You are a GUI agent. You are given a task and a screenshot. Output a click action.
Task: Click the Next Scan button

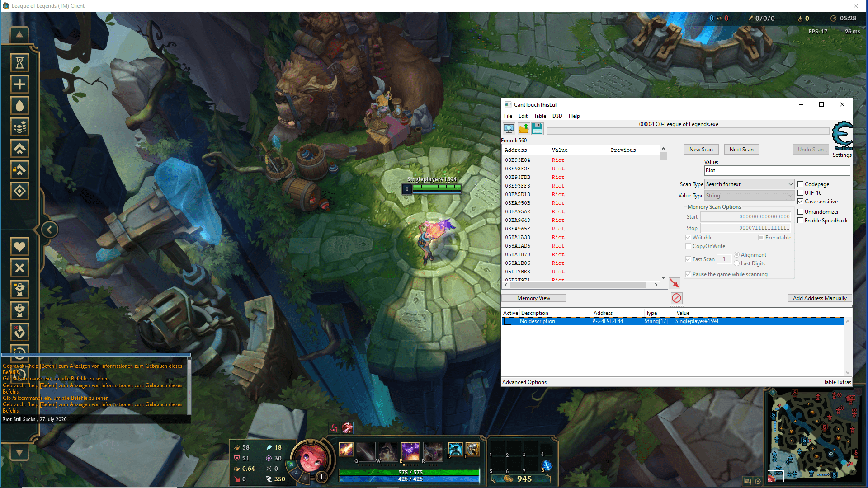coord(741,150)
